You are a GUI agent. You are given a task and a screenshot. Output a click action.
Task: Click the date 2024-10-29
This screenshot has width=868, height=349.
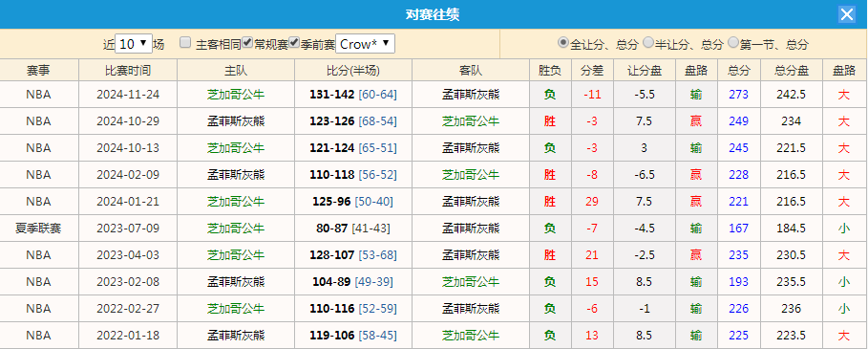coord(128,121)
